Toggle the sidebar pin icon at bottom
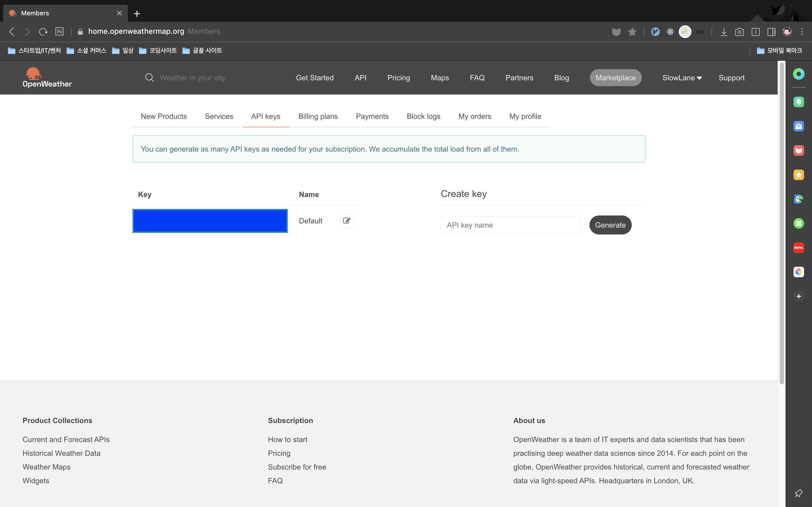The height and width of the screenshot is (507, 812). pos(798,493)
